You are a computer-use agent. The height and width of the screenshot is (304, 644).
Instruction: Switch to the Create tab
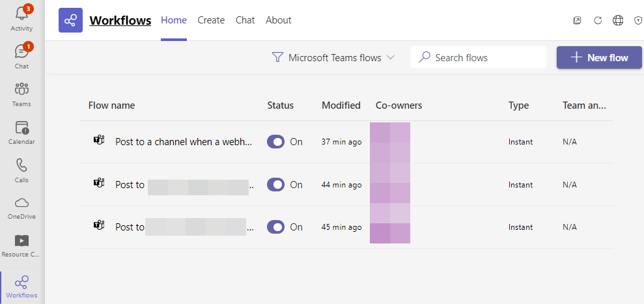pyautogui.click(x=211, y=20)
